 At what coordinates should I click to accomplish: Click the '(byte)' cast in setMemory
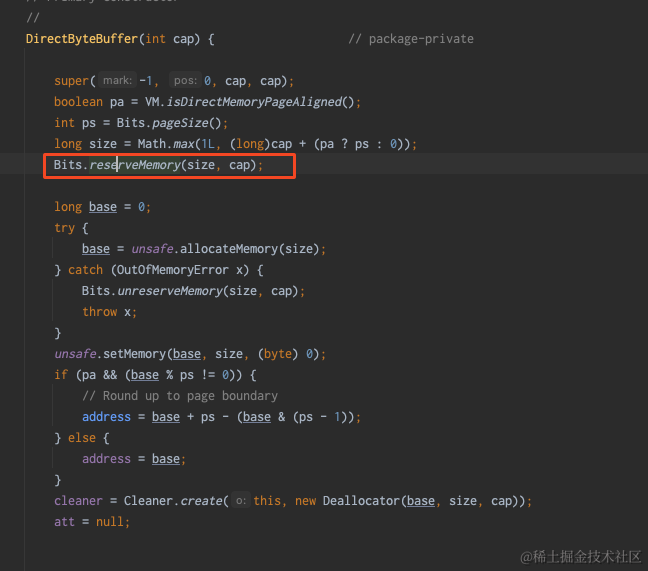pyautogui.click(x=278, y=354)
